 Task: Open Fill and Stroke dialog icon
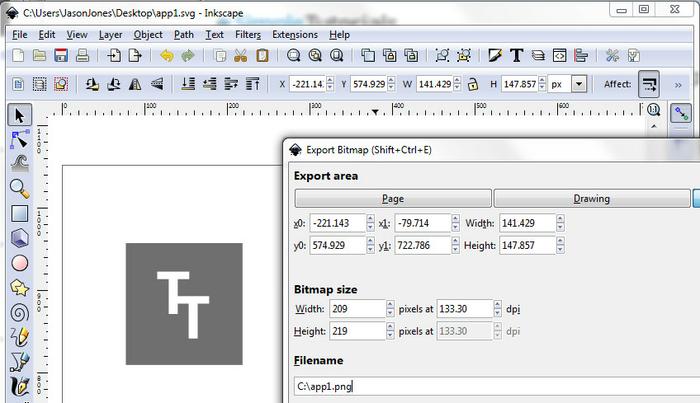(495, 56)
